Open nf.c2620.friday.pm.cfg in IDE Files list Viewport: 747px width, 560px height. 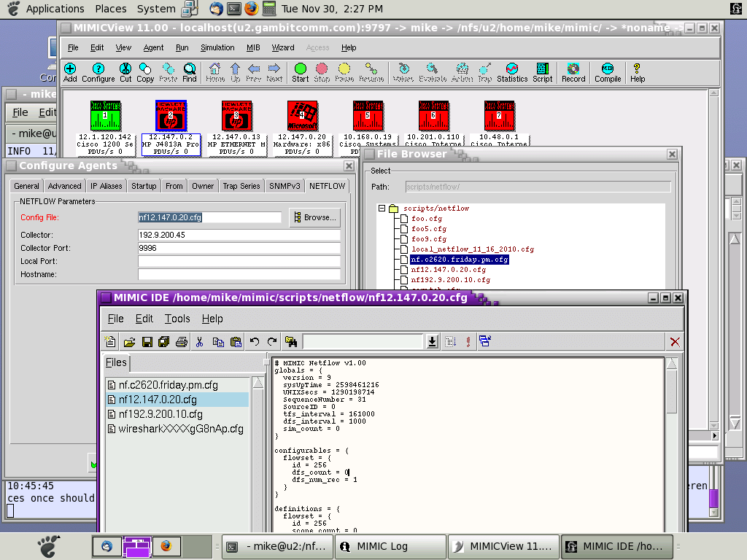(x=169, y=385)
